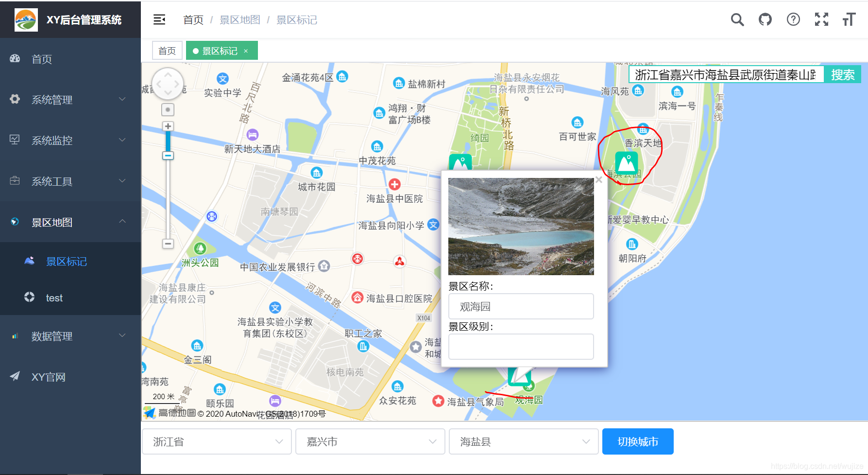Toggle fullscreen mode icon
This screenshot has width=868, height=475.
(x=821, y=19)
